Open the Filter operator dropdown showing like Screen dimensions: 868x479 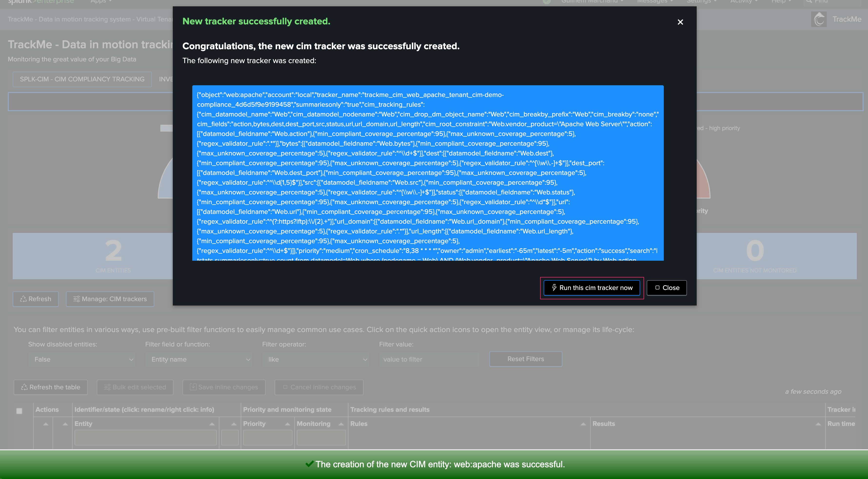[x=316, y=359]
